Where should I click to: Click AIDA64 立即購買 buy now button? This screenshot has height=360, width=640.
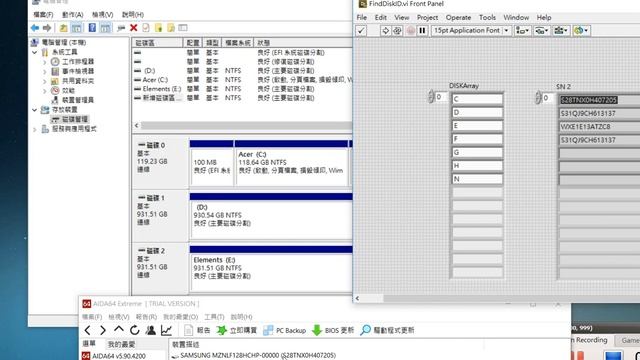point(237,330)
